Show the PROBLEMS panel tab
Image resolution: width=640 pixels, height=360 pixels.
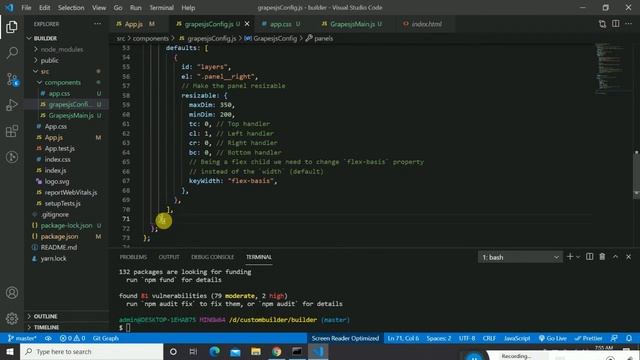133,257
